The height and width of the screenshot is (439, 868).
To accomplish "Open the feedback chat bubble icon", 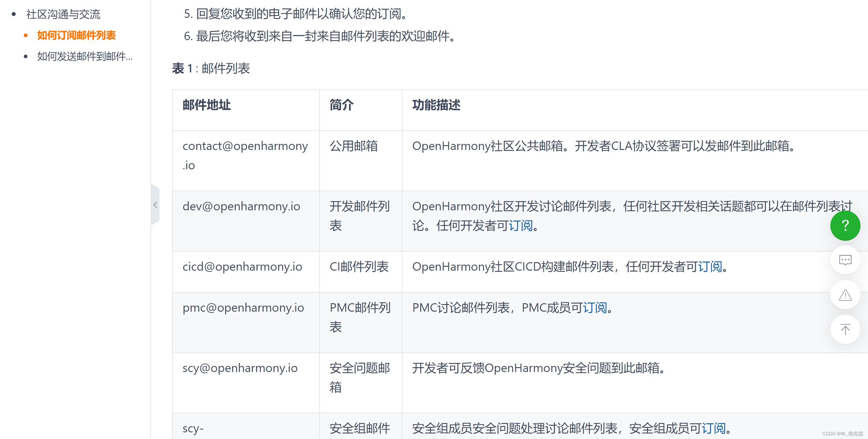I will [845, 260].
